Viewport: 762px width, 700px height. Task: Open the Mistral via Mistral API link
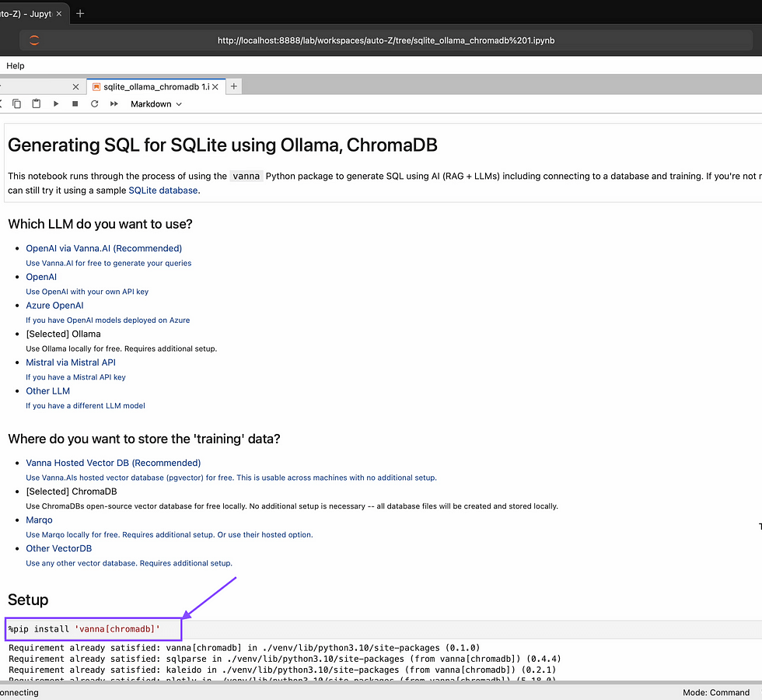[x=71, y=362]
